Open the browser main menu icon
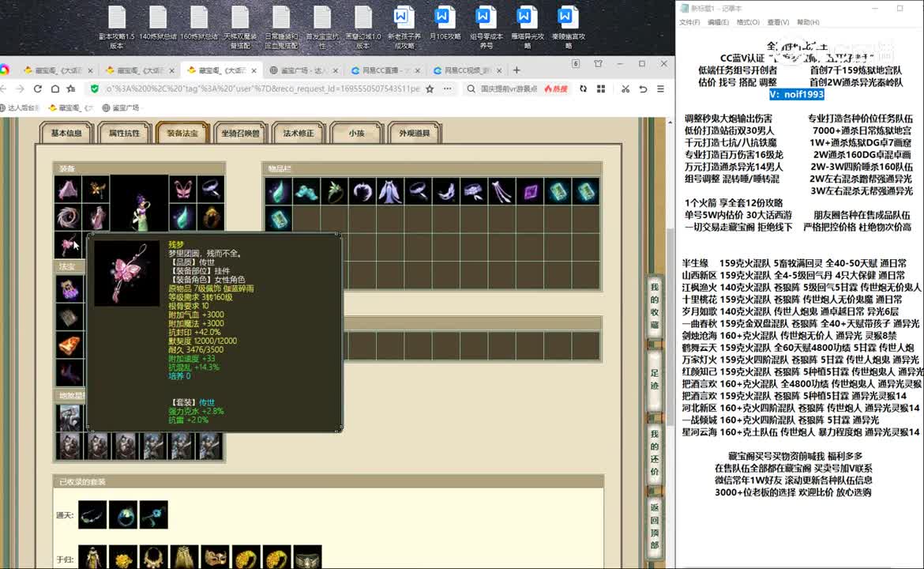Image resolution: width=924 pixels, height=569 pixels. (660, 89)
